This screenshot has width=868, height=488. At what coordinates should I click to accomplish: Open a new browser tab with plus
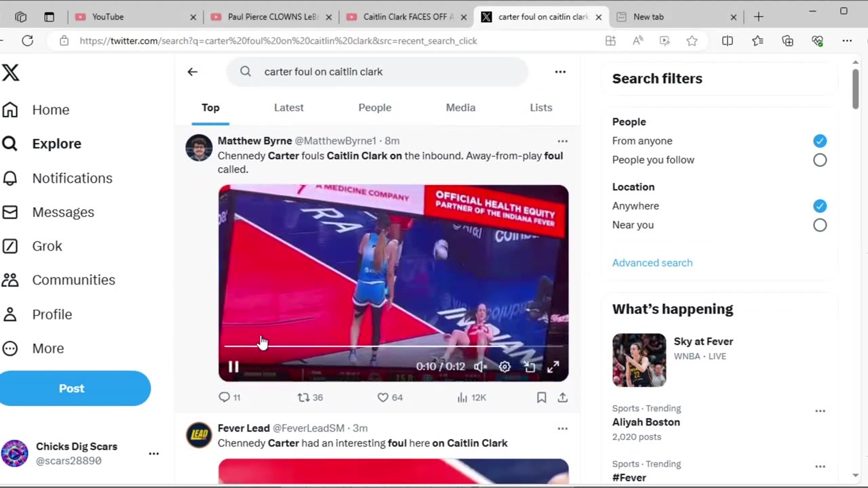[x=759, y=17]
